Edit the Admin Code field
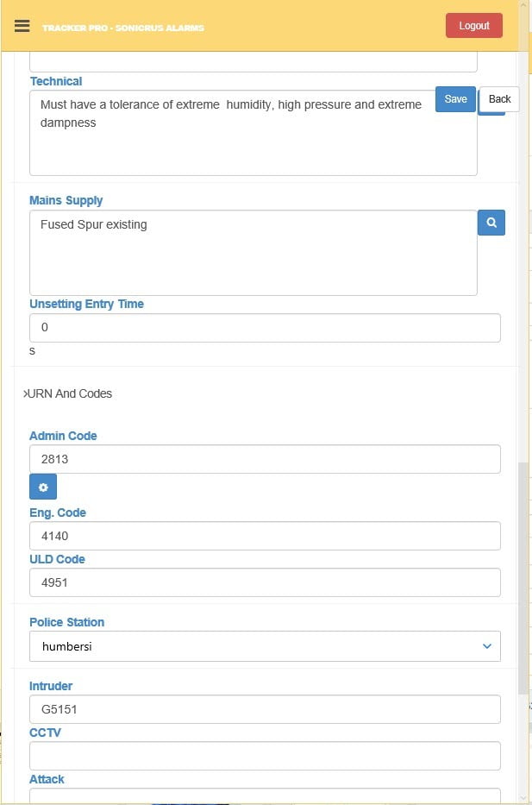Image resolution: width=532 pixels, height=805 pixels. pos(265,459)
